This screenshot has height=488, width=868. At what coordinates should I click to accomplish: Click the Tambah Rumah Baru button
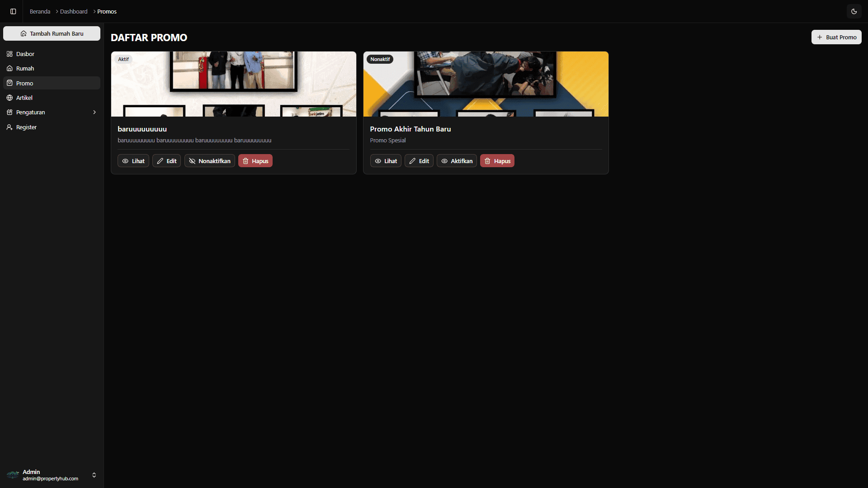click(52, 33)
